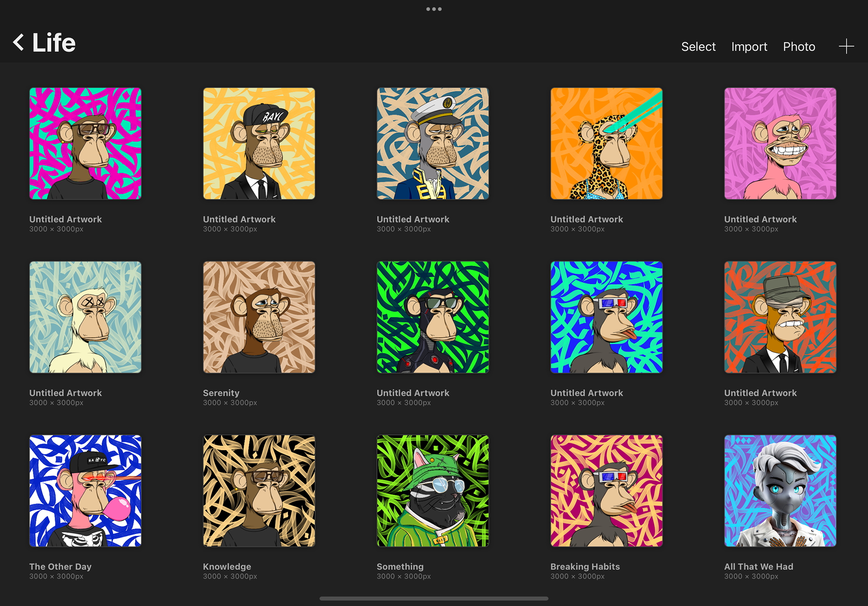The image size is (868, 606).
Task: Tap Import in the gallery header
Action: point(749,47)
